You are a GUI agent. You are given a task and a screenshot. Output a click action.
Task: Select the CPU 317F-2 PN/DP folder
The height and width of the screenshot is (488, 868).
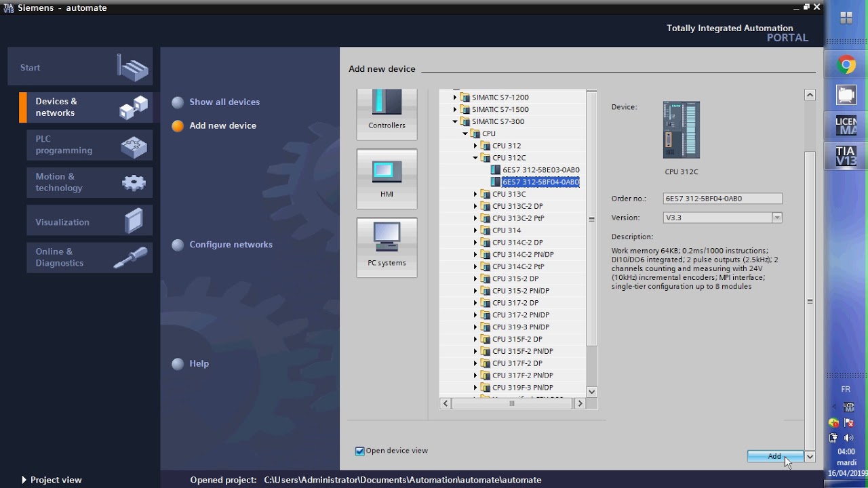[x=523, y=375]
